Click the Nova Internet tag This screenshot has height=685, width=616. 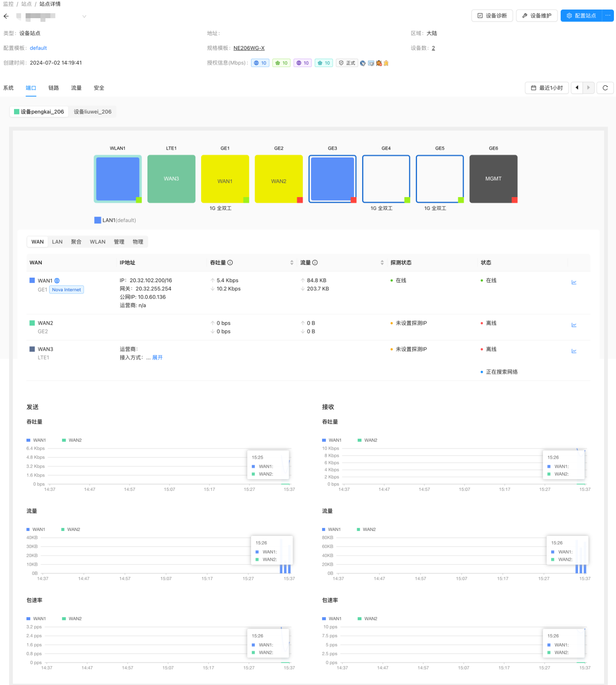[66, 290]
